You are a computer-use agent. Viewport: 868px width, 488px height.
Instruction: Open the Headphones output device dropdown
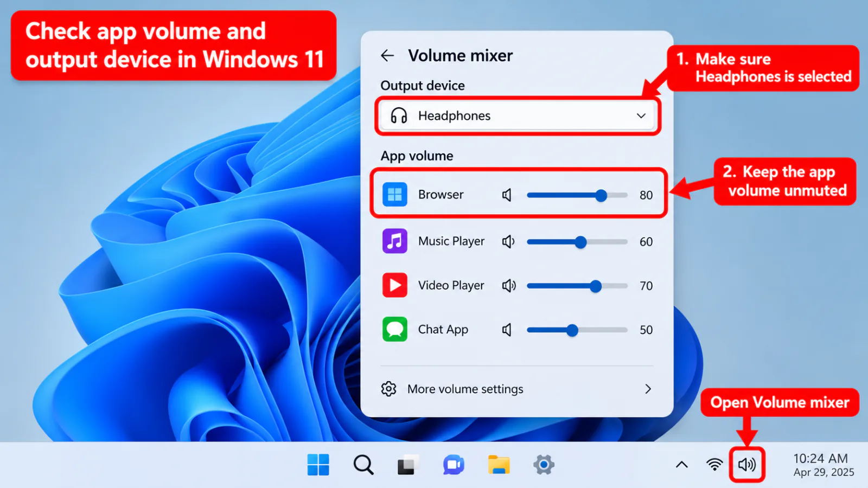coord(518,115)
